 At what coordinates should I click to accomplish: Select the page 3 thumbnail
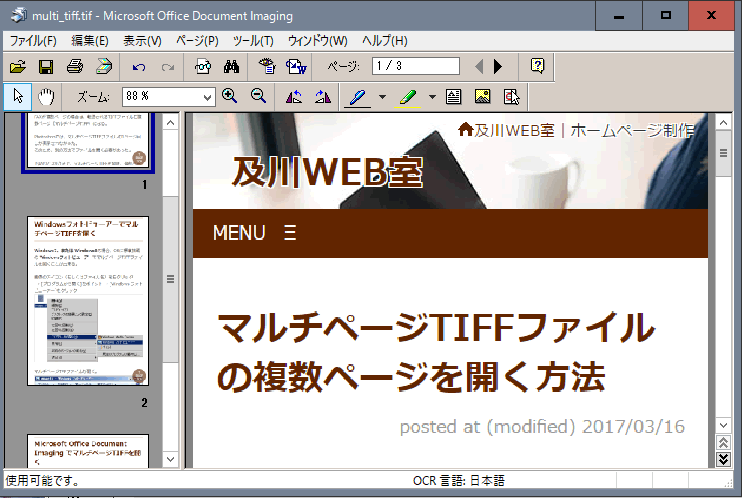88,451
